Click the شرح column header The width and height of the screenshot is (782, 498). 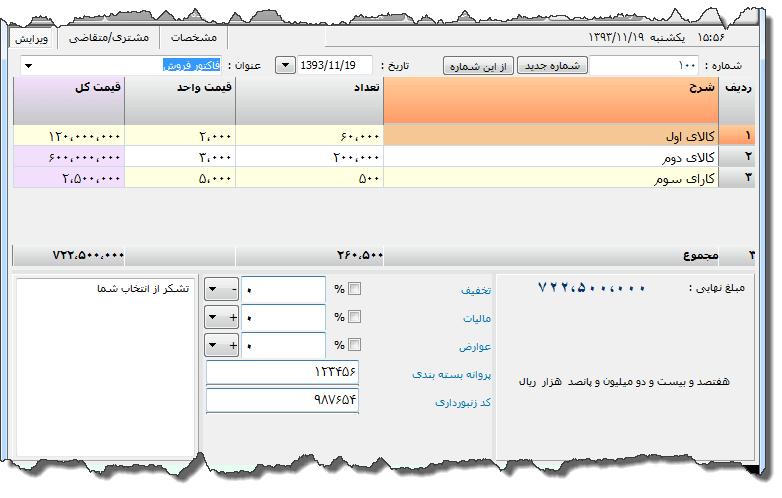point(551,101)
